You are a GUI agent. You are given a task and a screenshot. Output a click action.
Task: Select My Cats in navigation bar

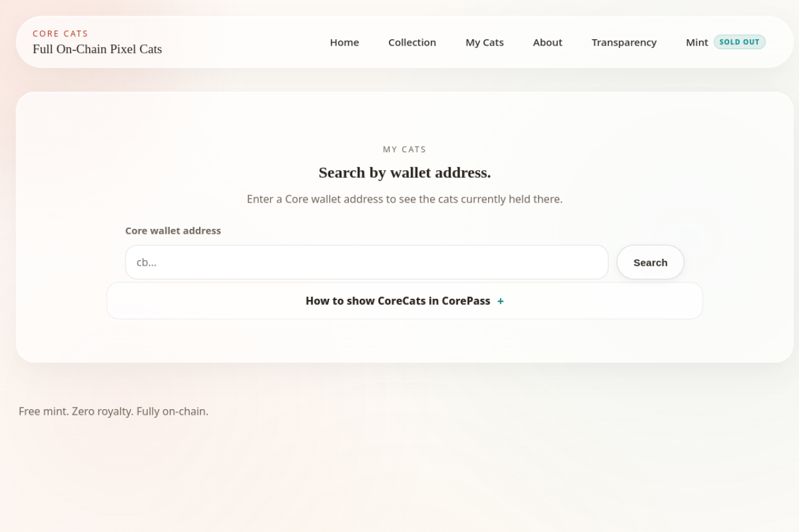pyautogui.click(x=484, y=42)
